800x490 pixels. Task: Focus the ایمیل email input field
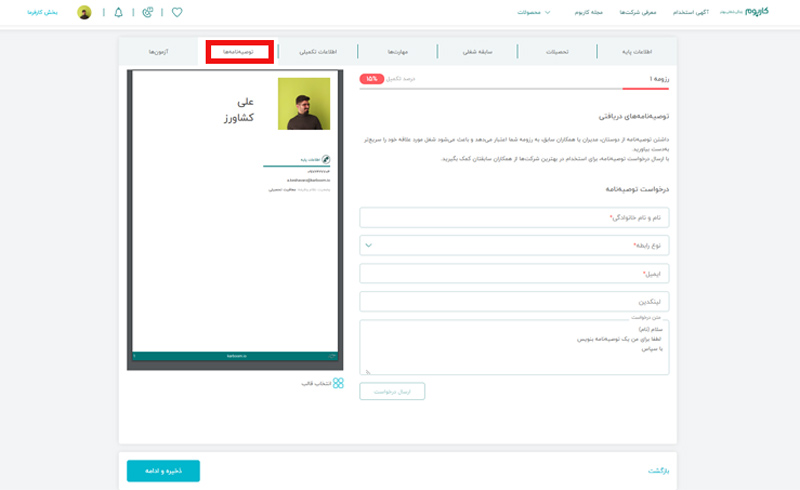pyautogui.click(x=514, y=274)
